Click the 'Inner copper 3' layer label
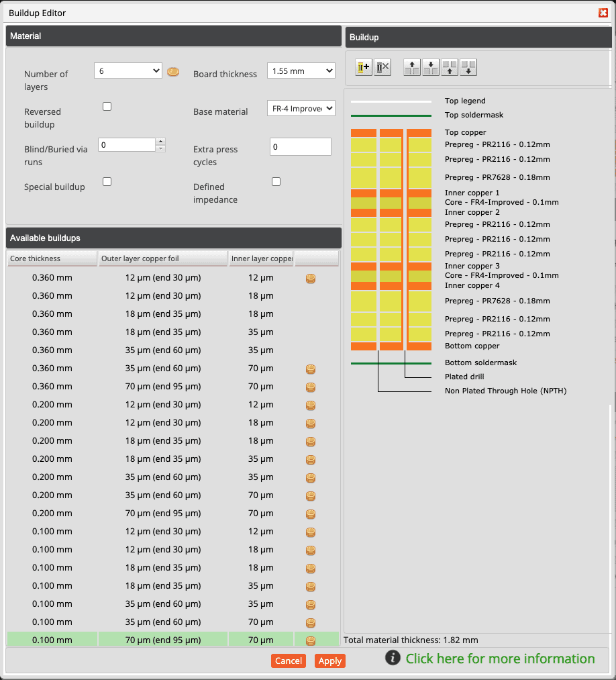 472,266
